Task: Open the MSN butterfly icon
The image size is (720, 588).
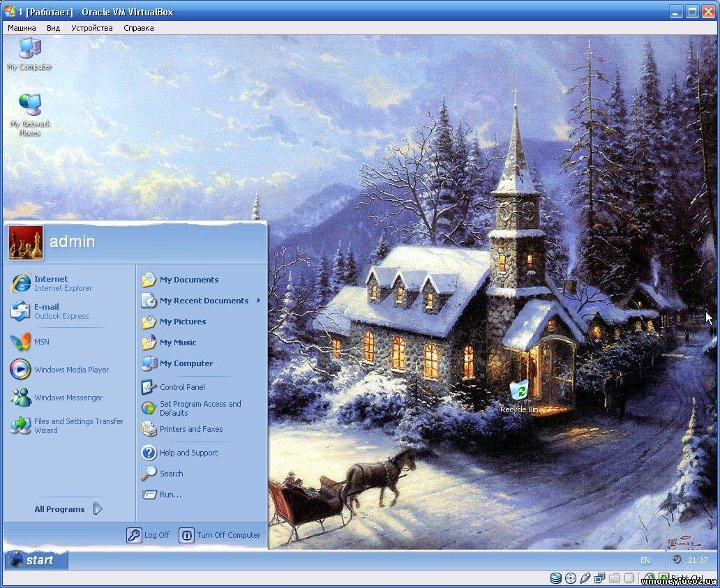Action: [x=21, y=342]
